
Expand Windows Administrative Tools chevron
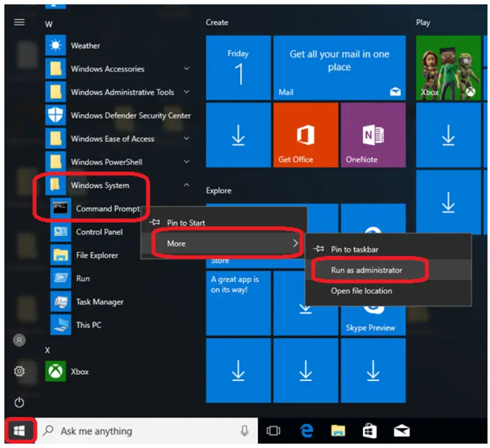tap(186, 91)
